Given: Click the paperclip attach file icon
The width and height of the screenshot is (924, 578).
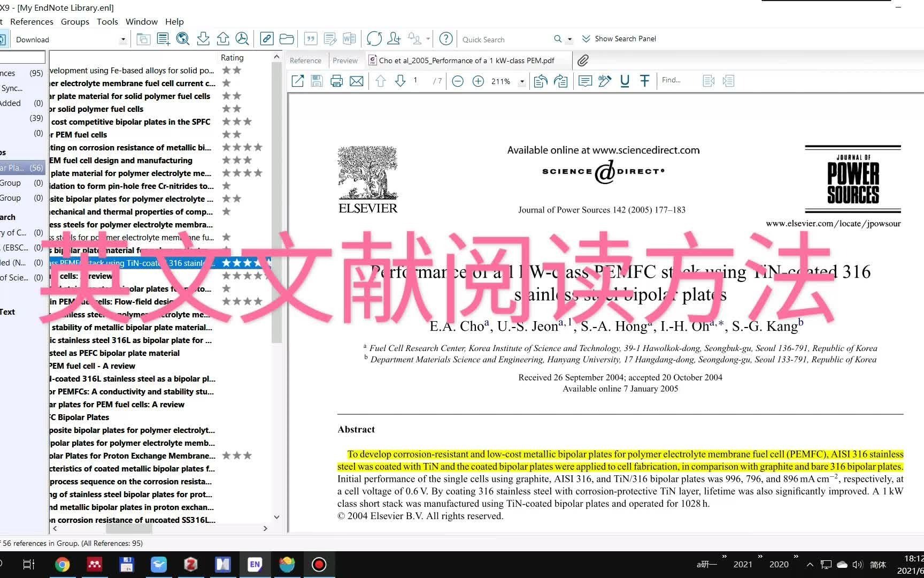Looking at the screenshot, I should pos(583,60).
